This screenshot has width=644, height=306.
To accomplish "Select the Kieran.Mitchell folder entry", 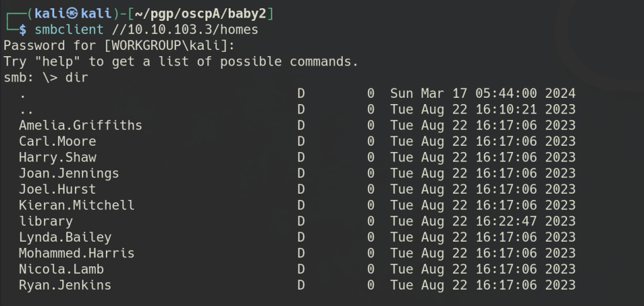I will 76,206.
